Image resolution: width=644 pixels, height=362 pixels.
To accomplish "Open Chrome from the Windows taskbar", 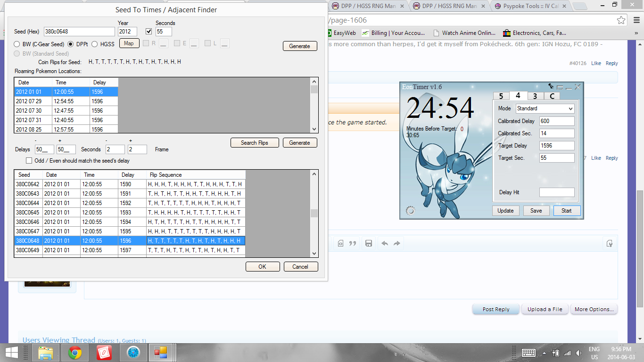I will coord(75,353).
